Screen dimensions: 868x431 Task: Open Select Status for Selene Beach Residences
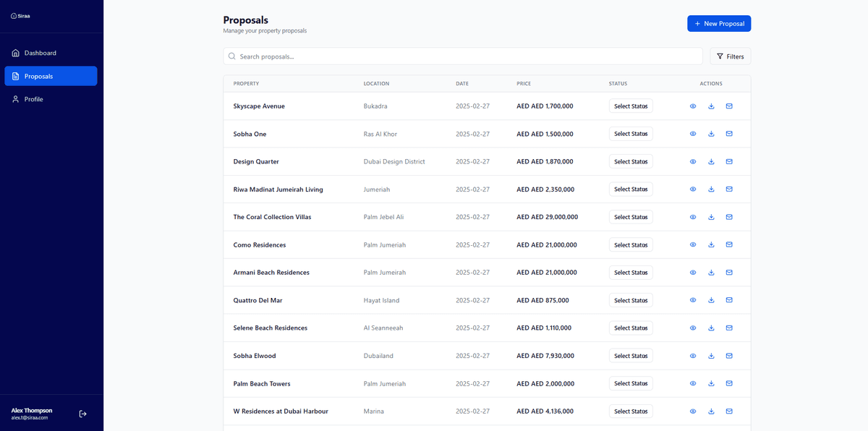pyautogui.click(x=630, y=328)
